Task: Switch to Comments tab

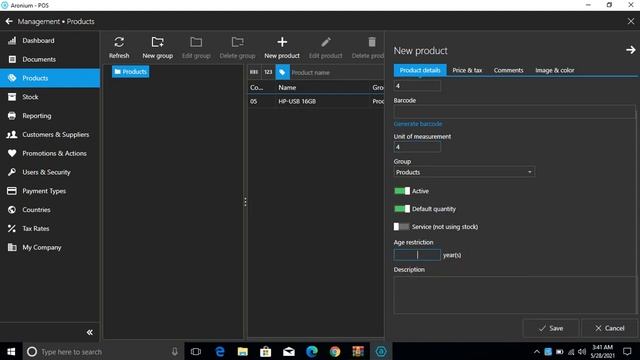Action: click(x=508, y=70)
